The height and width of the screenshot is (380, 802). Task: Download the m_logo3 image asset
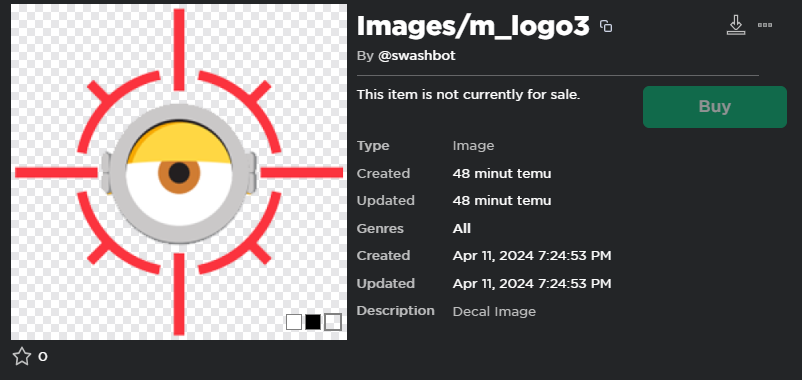click(736, 25)
